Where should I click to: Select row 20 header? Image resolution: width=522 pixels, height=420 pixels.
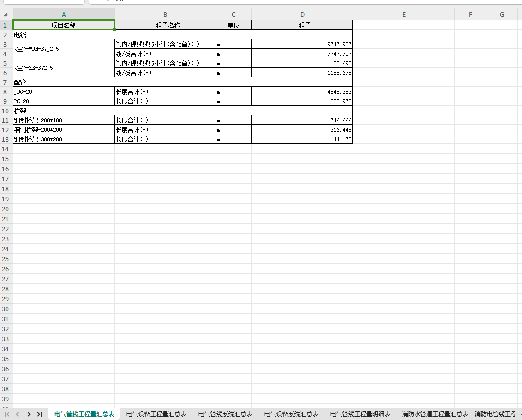coord(5,209)
